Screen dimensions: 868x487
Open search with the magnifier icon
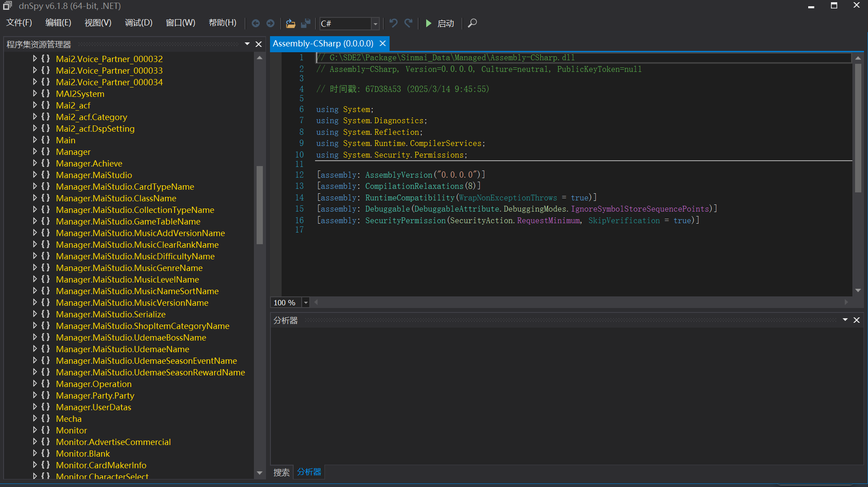coord(472,23)
